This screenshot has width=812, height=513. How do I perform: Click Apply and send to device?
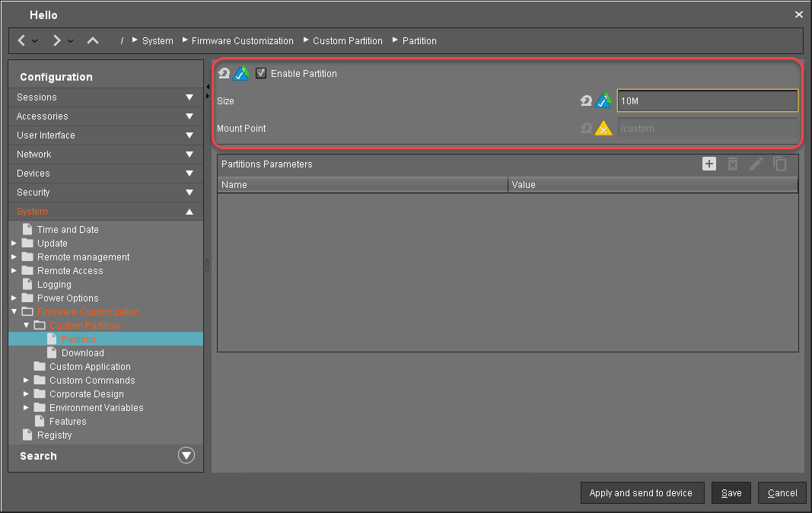click(x=642, y=493)
